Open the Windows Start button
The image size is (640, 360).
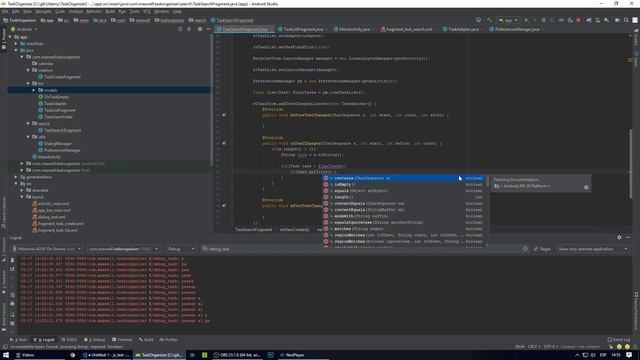[6, 355]
